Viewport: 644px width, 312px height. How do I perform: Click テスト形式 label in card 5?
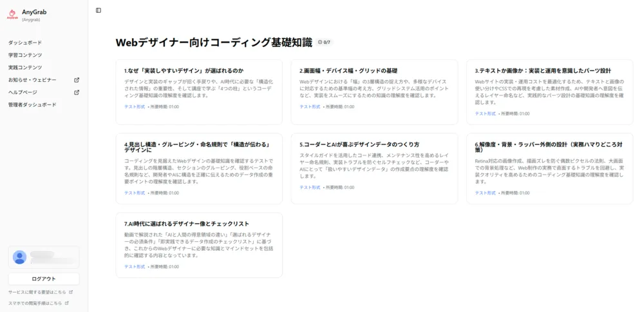[310, 188]
